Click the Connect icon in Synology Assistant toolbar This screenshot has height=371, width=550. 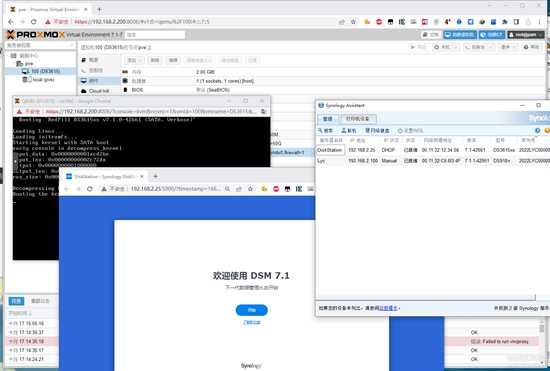pyautogui.click(x=349, y=130)
